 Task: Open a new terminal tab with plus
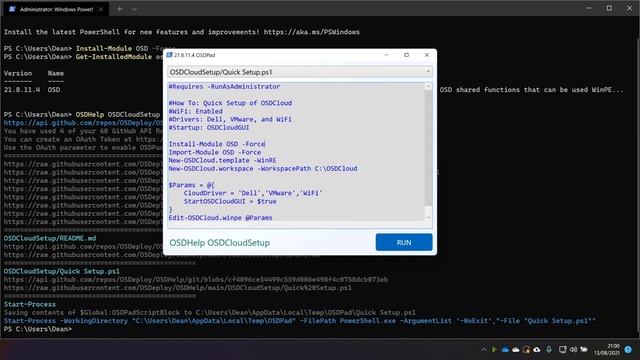pyautogui.click(x=120, y=9)
